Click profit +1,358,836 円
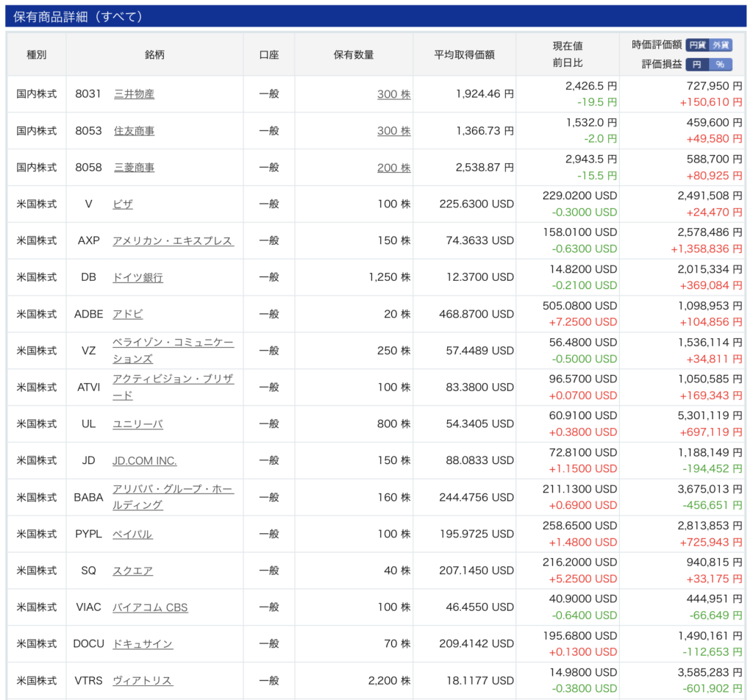753x700 pixels. (707, 249)
